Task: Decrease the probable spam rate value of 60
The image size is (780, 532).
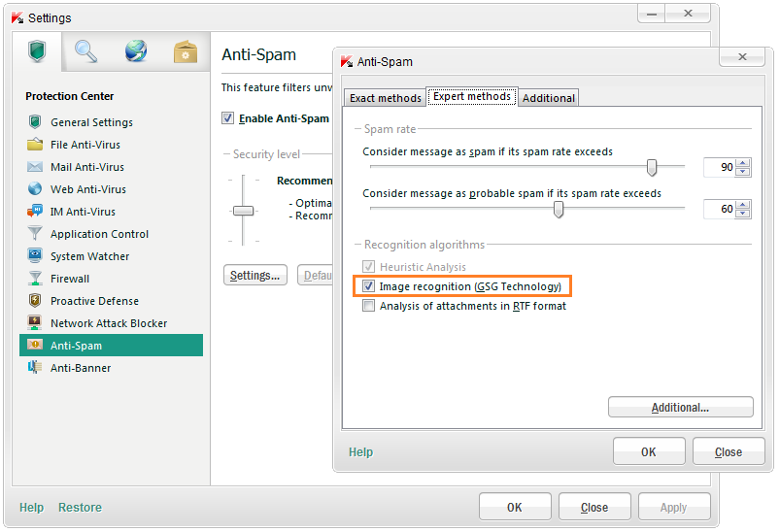Action: (743, 214)
